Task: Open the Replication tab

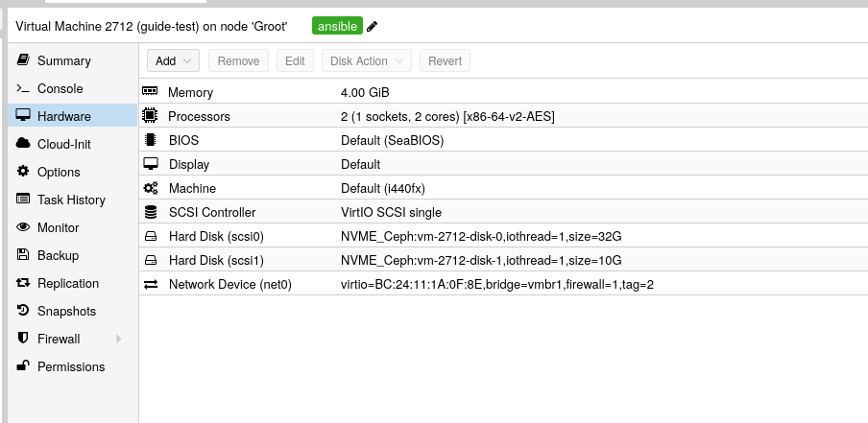Action: pyautogui.click(x=68, y=283)
